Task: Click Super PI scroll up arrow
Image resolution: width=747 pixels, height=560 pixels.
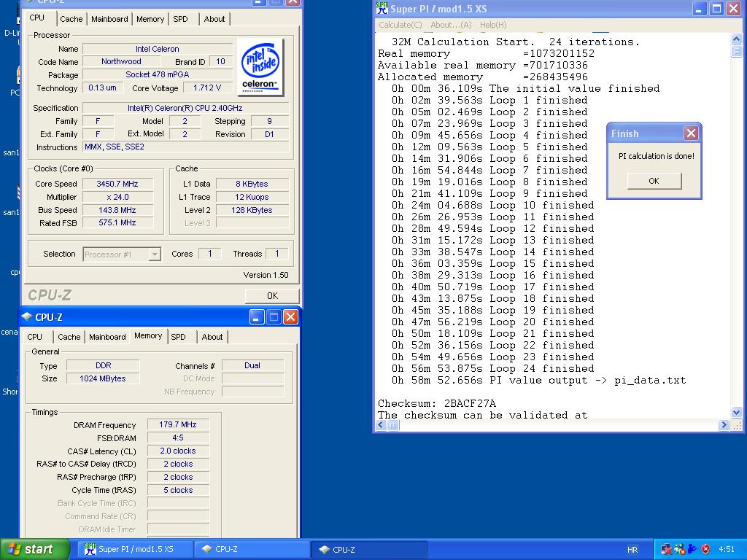Action: [x=736, y=39]
